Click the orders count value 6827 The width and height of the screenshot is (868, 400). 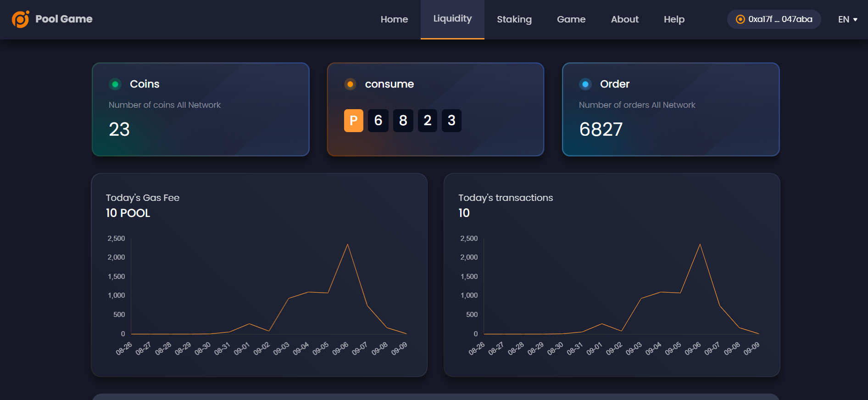(601, 129)
